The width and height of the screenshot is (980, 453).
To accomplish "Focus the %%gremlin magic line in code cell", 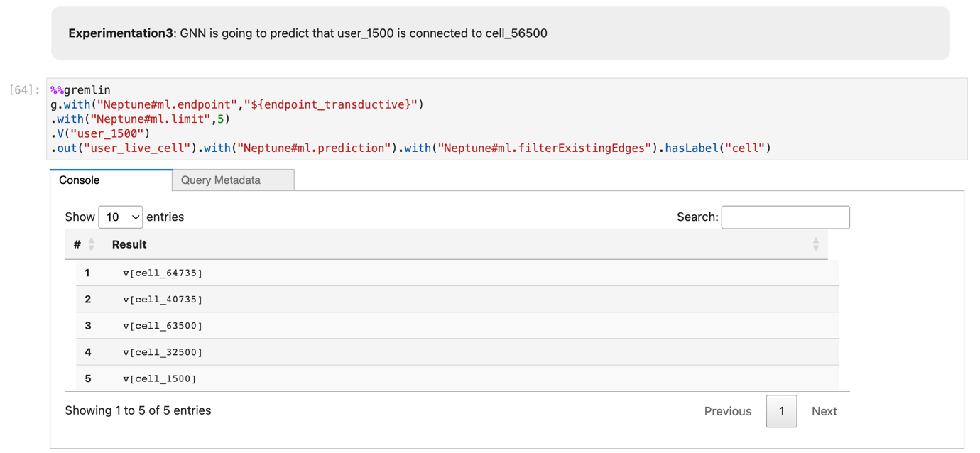I will [x=81, y=90].
